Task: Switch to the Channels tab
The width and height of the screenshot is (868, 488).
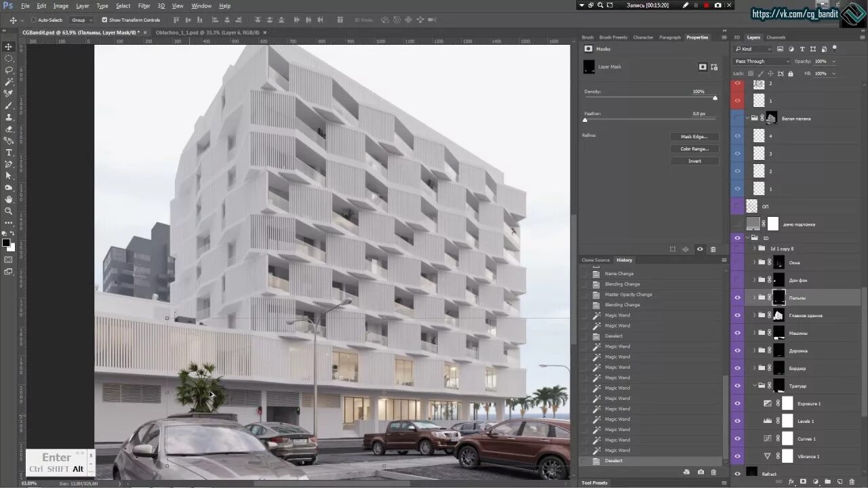Action: pos(776,37)
